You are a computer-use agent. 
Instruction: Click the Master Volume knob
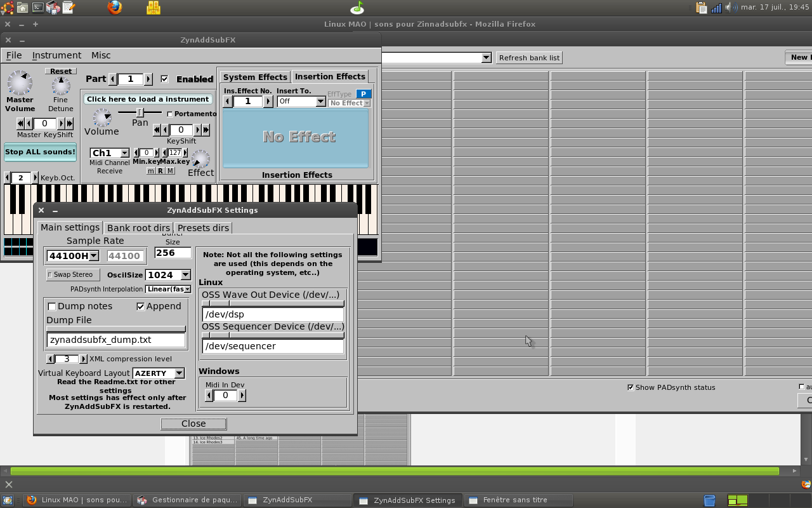20,83
